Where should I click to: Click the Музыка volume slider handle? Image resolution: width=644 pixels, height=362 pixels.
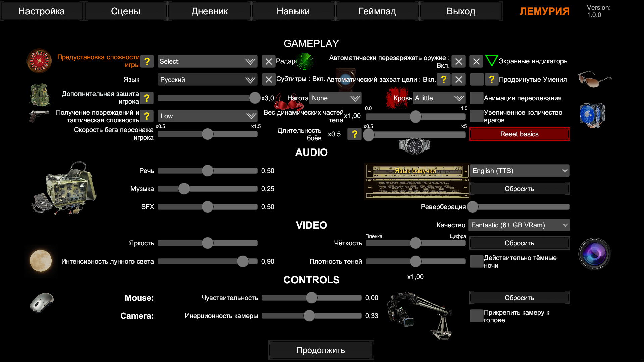(x=184, y=189)
